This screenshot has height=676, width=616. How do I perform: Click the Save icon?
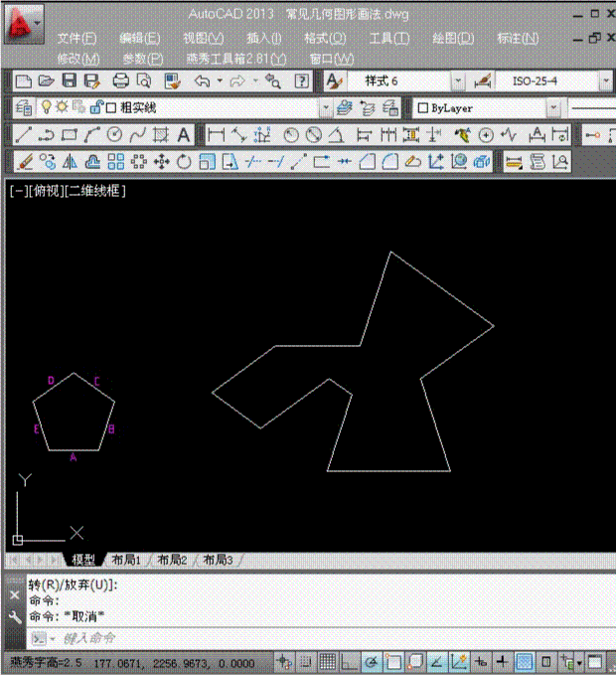[69, 82]
